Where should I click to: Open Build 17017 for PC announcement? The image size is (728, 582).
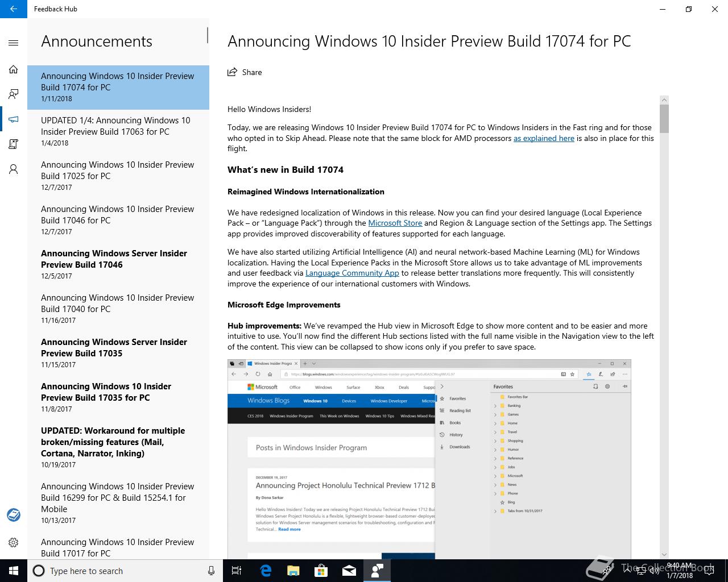click(118, 546)
